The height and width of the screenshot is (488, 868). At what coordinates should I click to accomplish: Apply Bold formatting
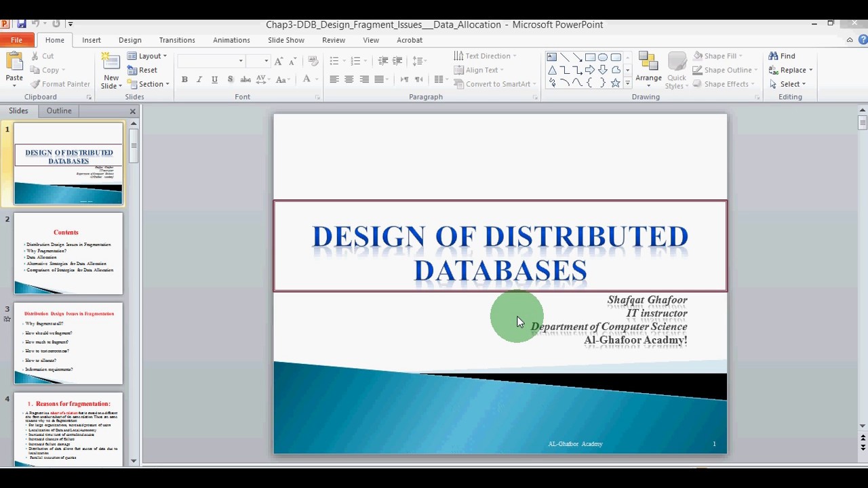(x=184, y=79)
